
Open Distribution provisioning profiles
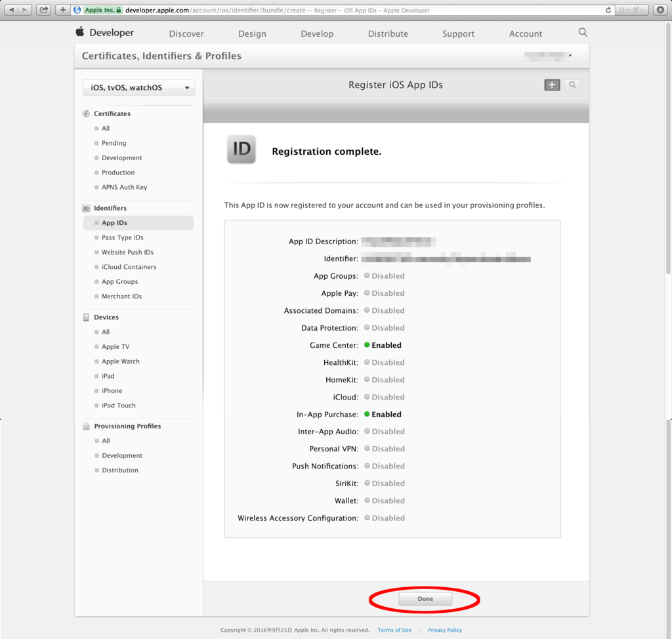pyautogui.click(x=120, y=470)
